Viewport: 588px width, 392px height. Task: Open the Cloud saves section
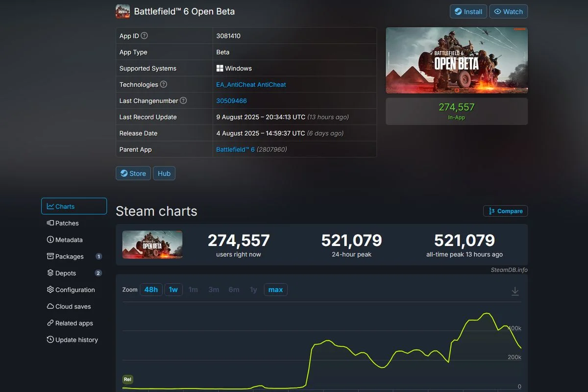coord(73,307)
